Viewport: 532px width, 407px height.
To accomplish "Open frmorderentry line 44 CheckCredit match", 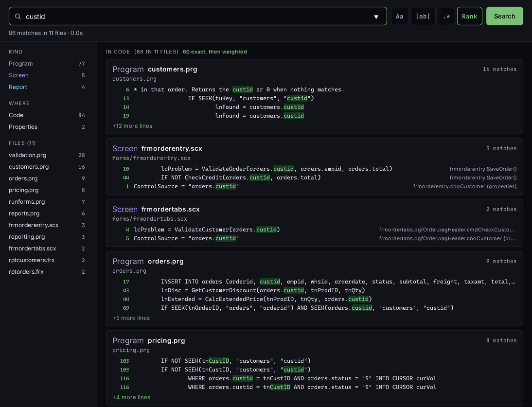I will [x=315, y=177].
